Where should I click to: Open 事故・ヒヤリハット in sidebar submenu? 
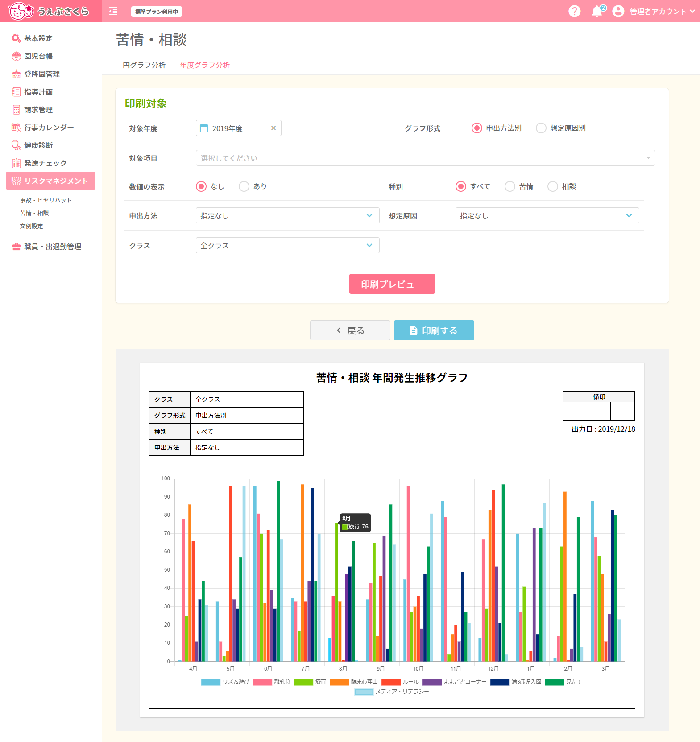46,200
